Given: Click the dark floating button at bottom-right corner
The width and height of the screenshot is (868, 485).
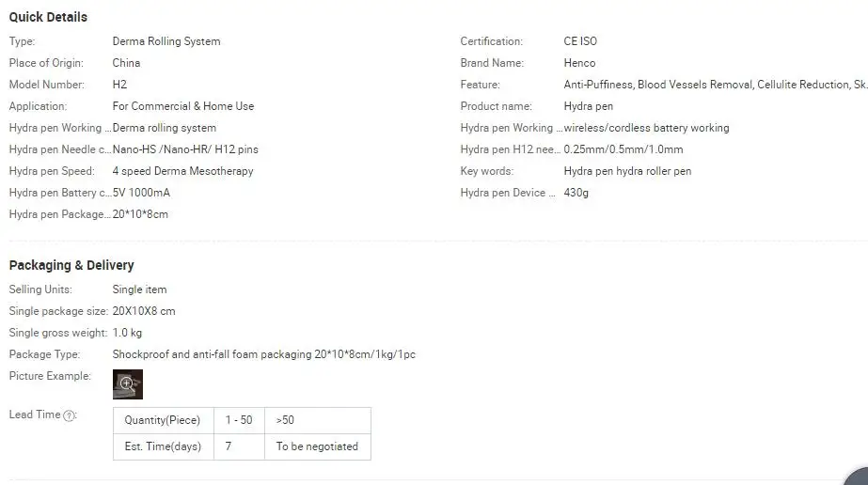Looking at the screenshot, I should point(856,477).
